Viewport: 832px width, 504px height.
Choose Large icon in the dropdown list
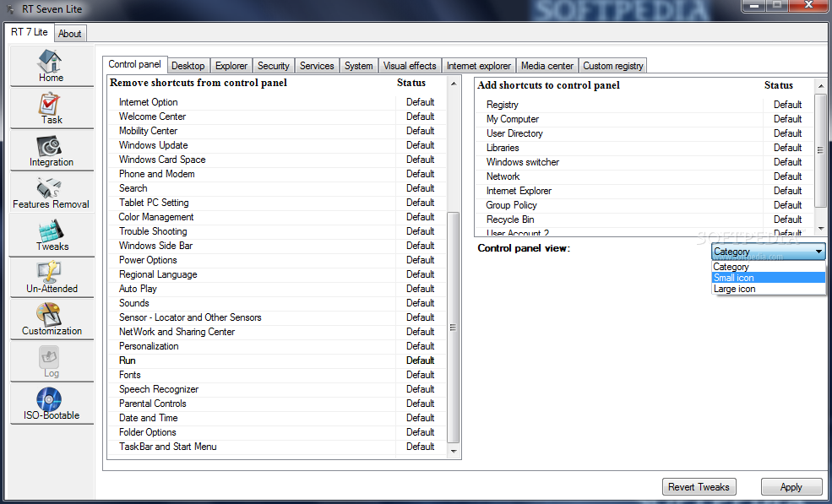pyautogui.click(x=769, y=289)
